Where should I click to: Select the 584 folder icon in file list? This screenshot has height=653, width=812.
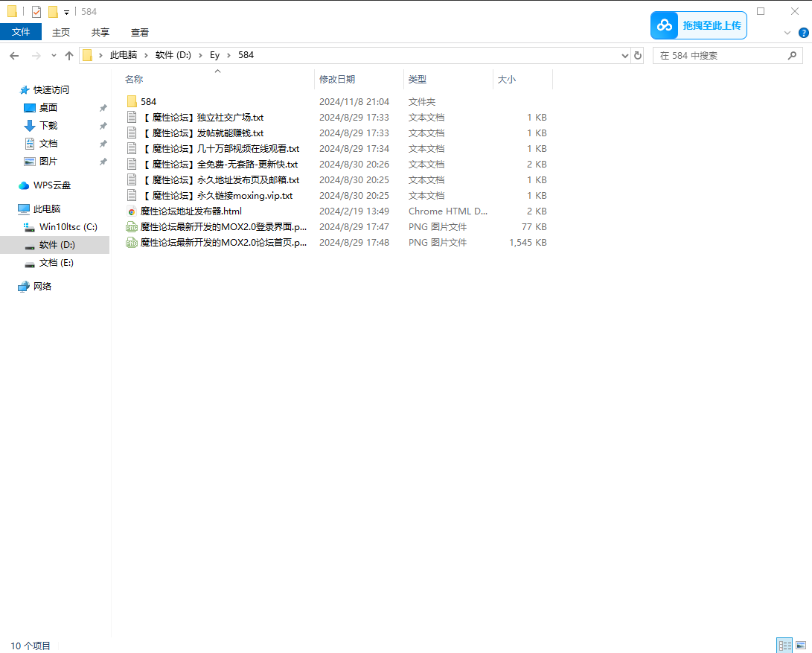132,101
